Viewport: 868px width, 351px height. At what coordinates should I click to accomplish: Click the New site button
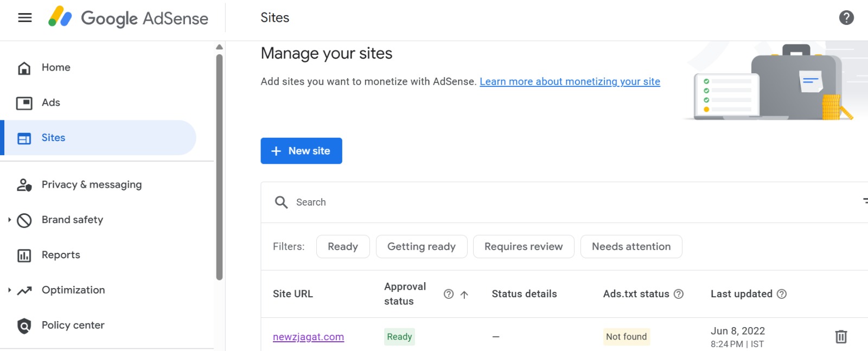pos(301,151)
